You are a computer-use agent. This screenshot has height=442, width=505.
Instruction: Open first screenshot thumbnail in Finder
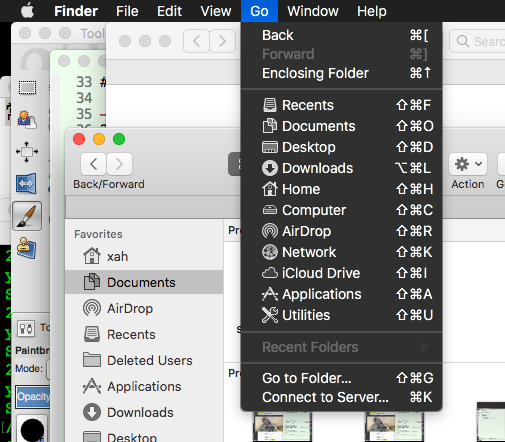pos(283,427)
